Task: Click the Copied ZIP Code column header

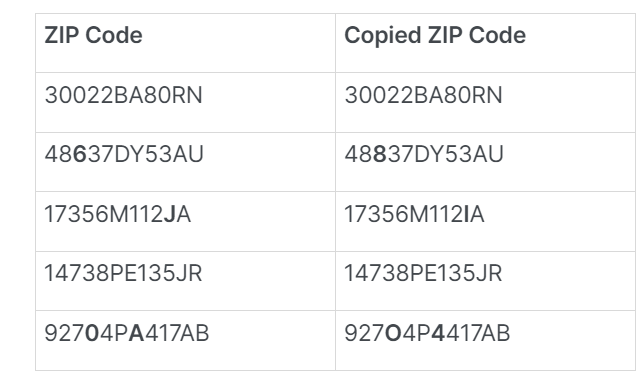Action: (x=435, y=35)
